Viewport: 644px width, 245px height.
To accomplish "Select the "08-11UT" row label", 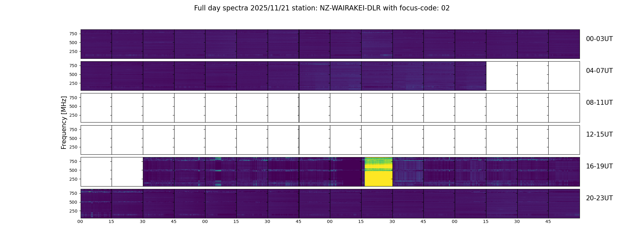I will [599, 103].
